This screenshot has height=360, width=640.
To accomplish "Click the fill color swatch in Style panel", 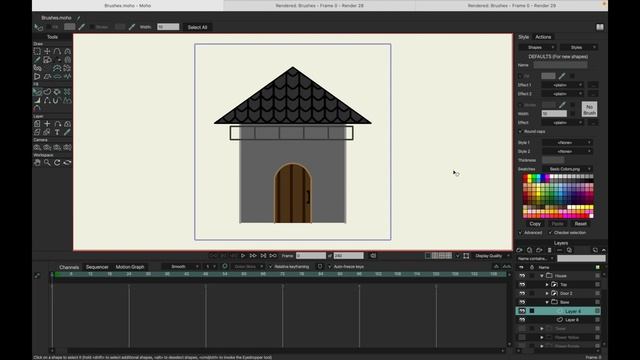I will point(548,76).
